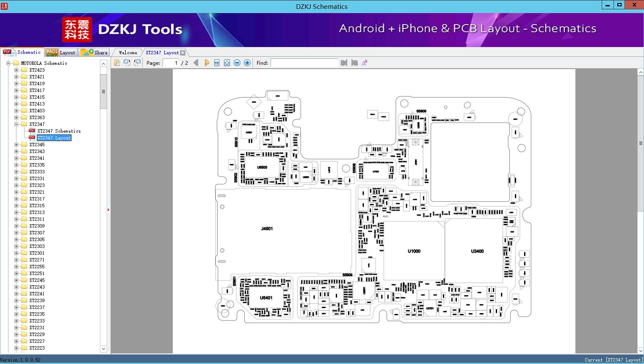Click the DZKJ app icon in the title bar

(4, 6)
